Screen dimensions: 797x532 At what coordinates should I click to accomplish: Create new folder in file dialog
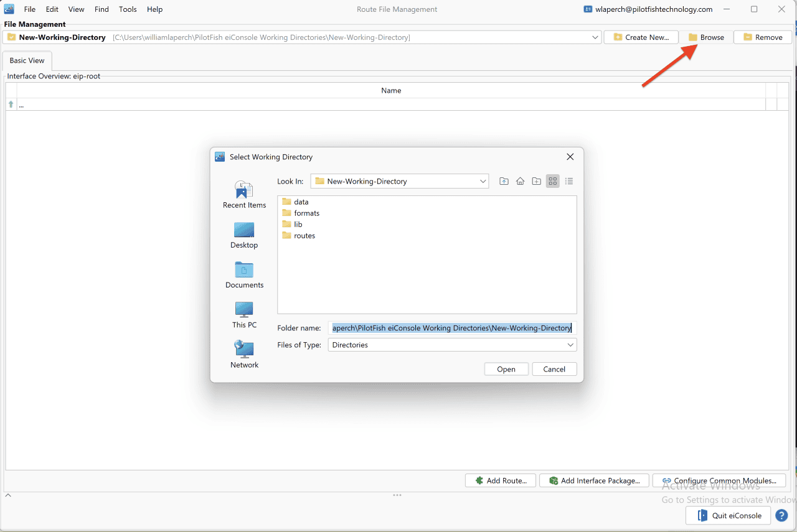[536, 181]
